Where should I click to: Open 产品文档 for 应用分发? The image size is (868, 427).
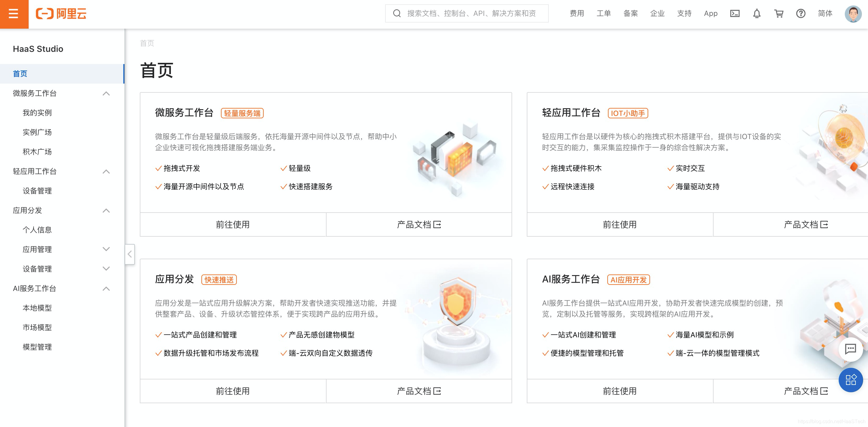tap(419, 391)
